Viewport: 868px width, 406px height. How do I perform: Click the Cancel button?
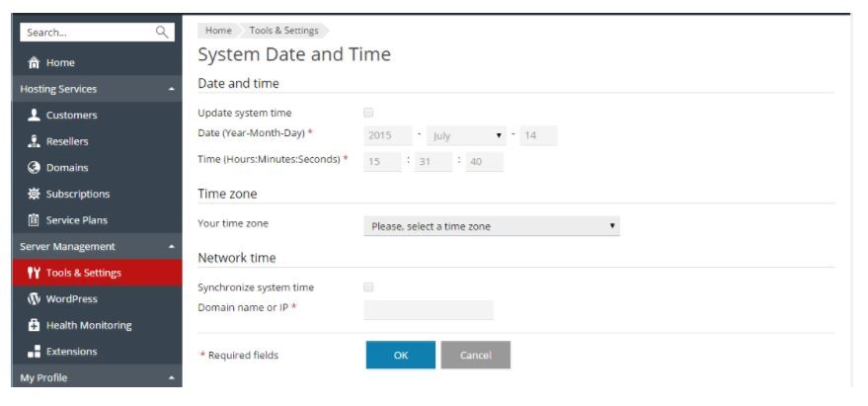click(476, 355)
